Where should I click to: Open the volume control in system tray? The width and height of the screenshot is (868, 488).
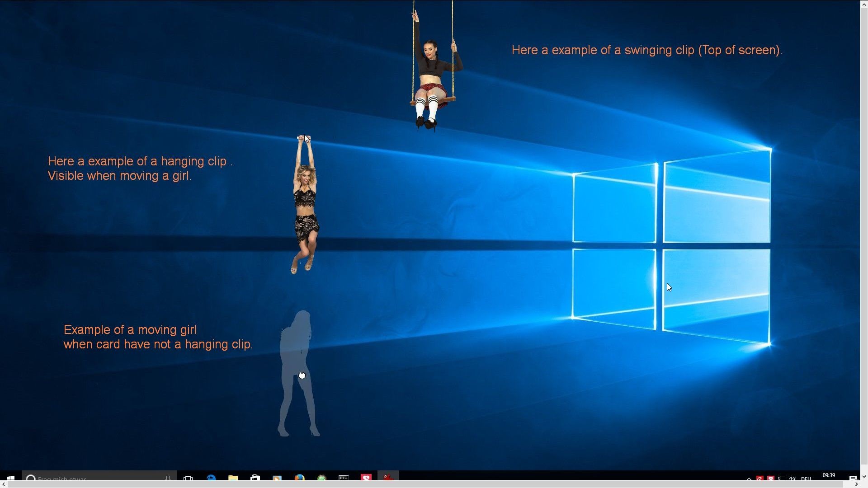[792, 479]
